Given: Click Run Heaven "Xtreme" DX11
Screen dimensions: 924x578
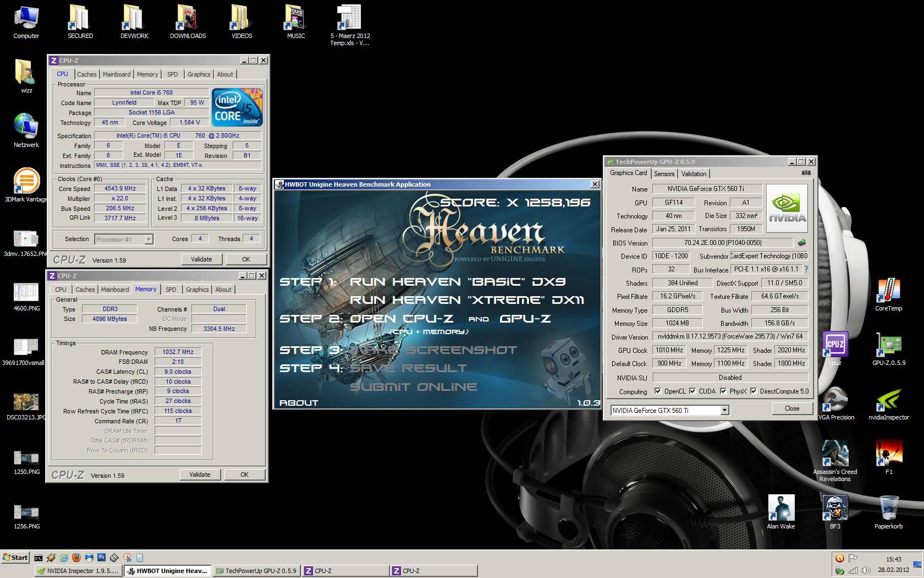Looking at the screenshot, I should (x=467, y=300).
